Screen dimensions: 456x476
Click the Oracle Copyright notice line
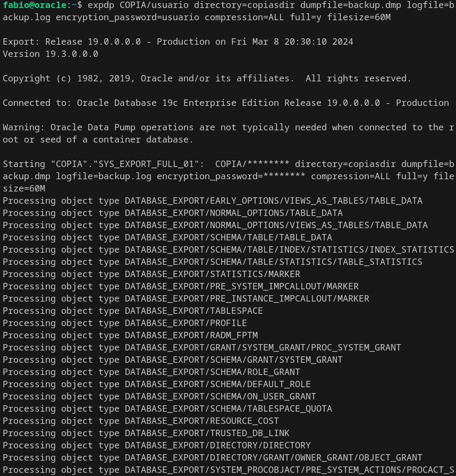[207, 78]
